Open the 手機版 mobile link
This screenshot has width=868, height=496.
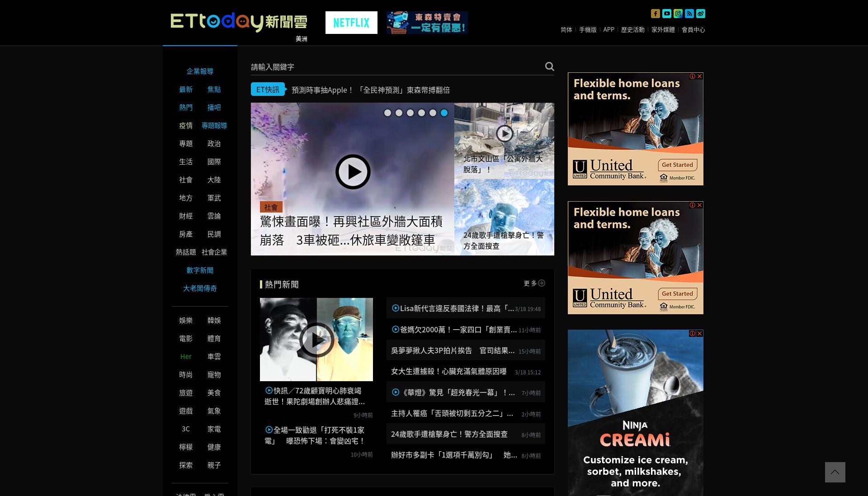click(x=588, y=29)
